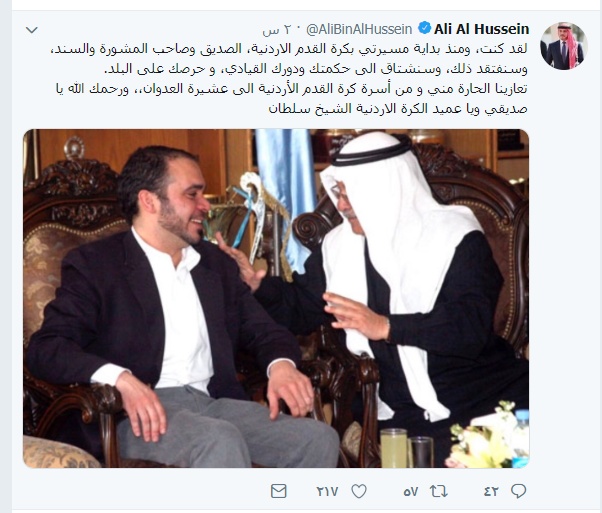Click the blue verified badge
The image size is (602, 513).
point(424,28)
